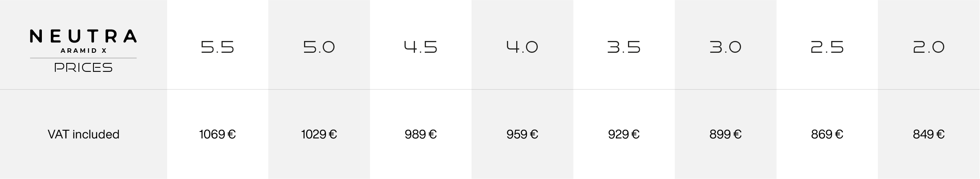Click the VAT included row label

(83, 134)
